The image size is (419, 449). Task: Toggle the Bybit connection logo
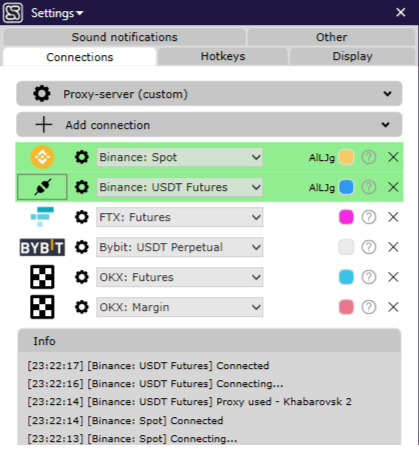[42, 247]
